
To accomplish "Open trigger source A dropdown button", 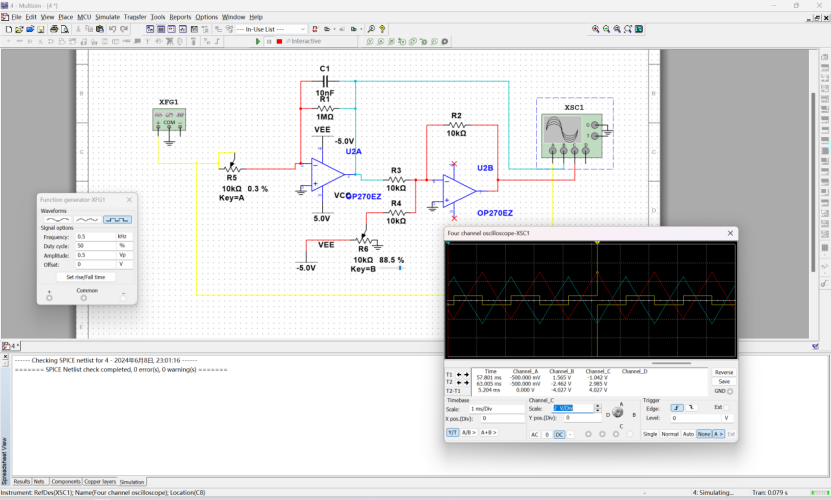I will pyautogui.click(x=718, y=434).
